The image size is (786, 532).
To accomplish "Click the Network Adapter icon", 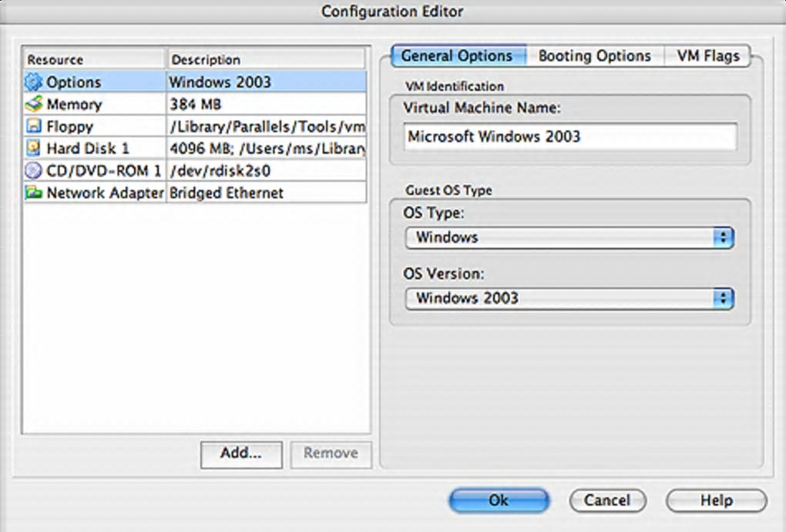I will 34,192.
